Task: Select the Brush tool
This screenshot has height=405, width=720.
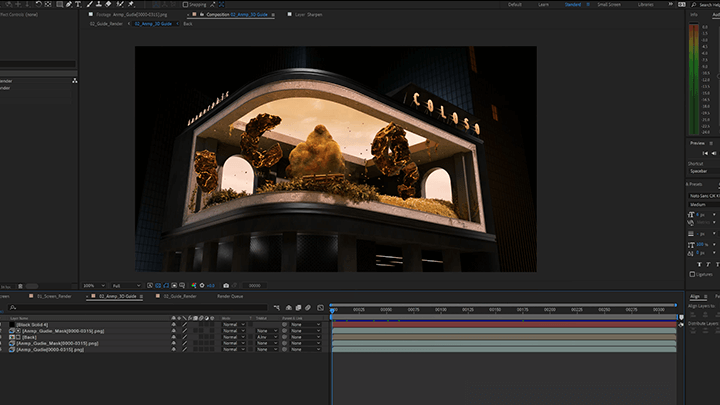Action: (x=90, y=4)
